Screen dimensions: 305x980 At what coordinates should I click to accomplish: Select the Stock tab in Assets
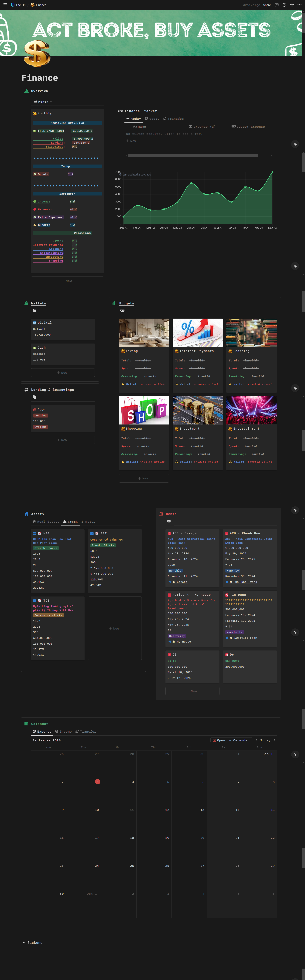pyautogui.click(x=70, y=522)
